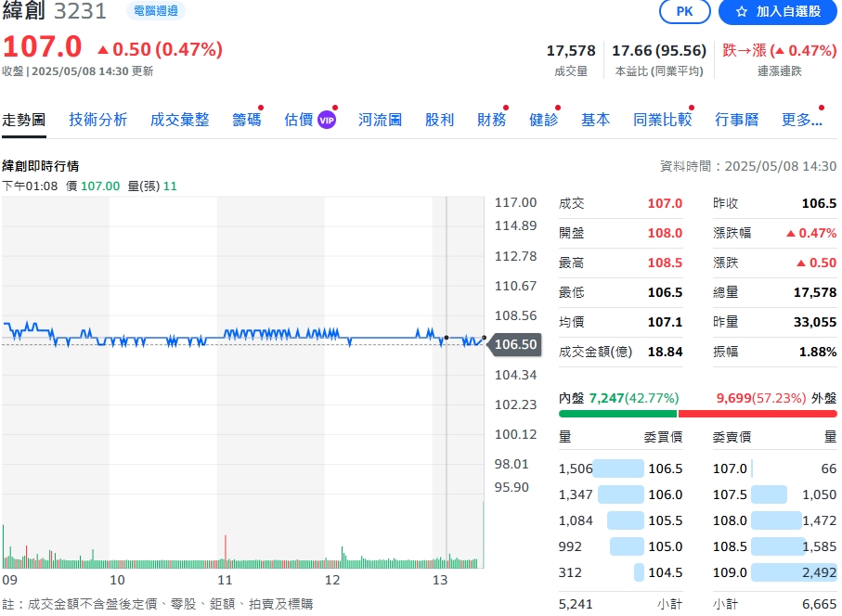Add stock to watchlist with 加入自選股
Image resolution: width=842 pixels, height=616 pixels.
click(x=778, y=11)
